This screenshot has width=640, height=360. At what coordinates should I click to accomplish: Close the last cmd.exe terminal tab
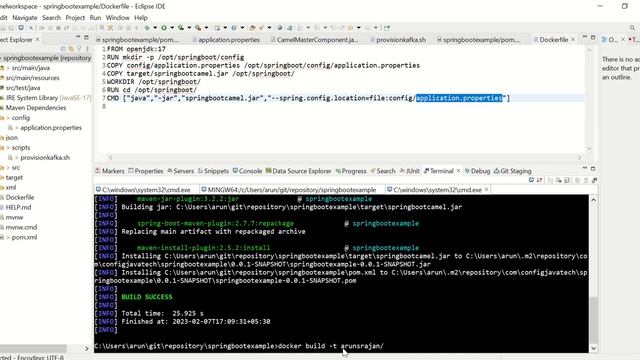tap(487, 190)
